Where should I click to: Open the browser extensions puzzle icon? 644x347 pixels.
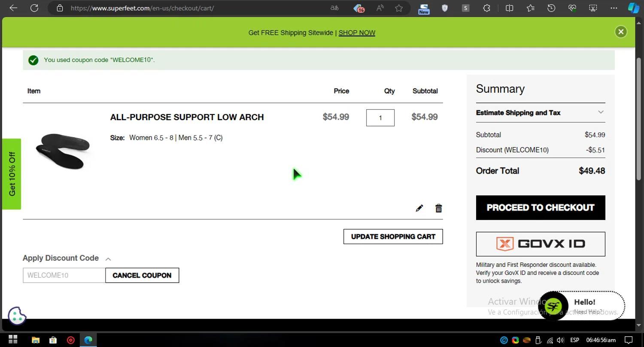point(486,8)
